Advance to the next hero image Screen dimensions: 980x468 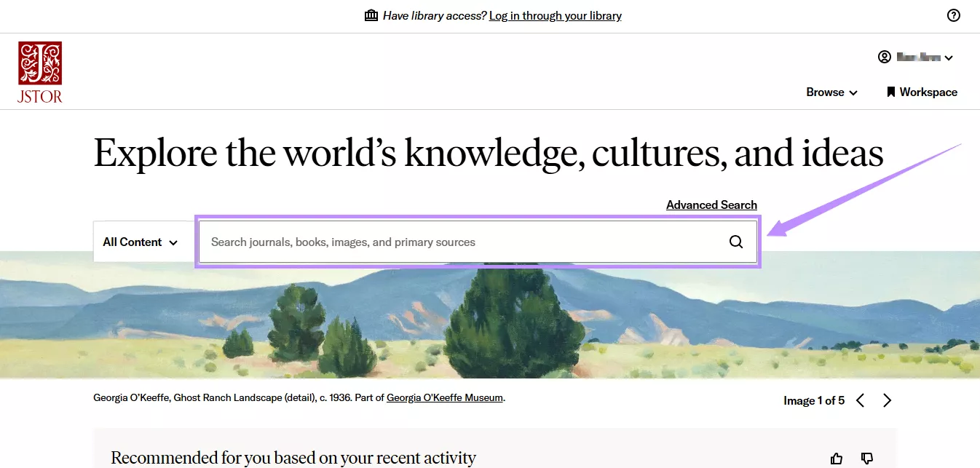pos(887,400)
